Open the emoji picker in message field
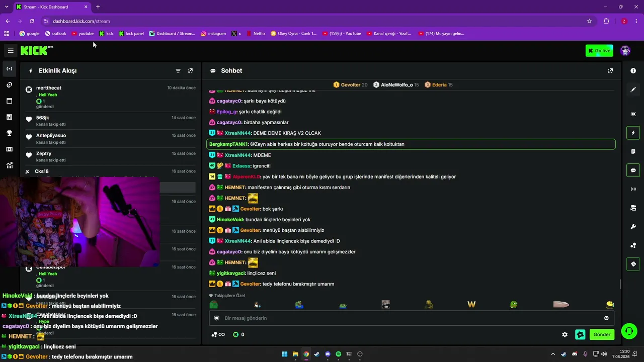Screen dimensions: 644x362 (x=606, y=318)
